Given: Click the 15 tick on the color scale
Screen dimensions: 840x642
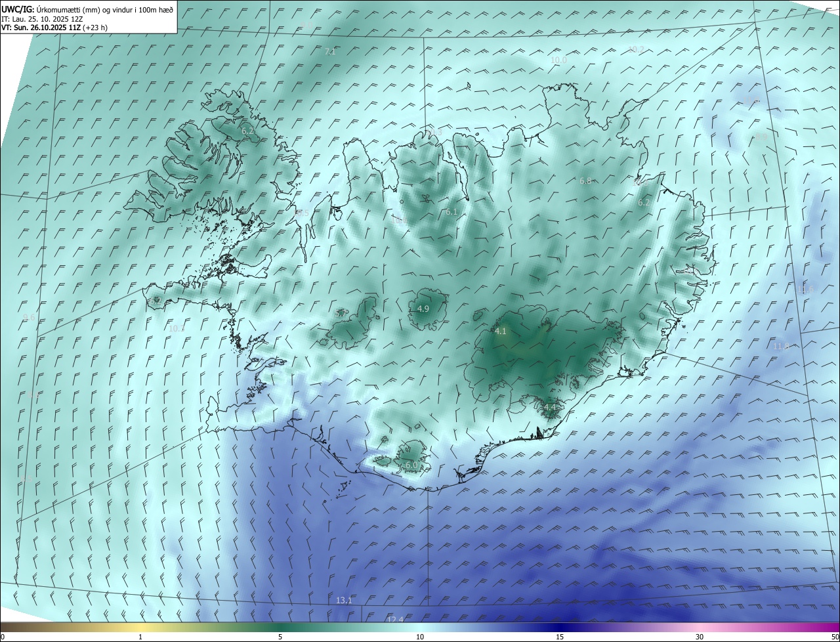Looking at the screenshot, I should pos(560,637).
